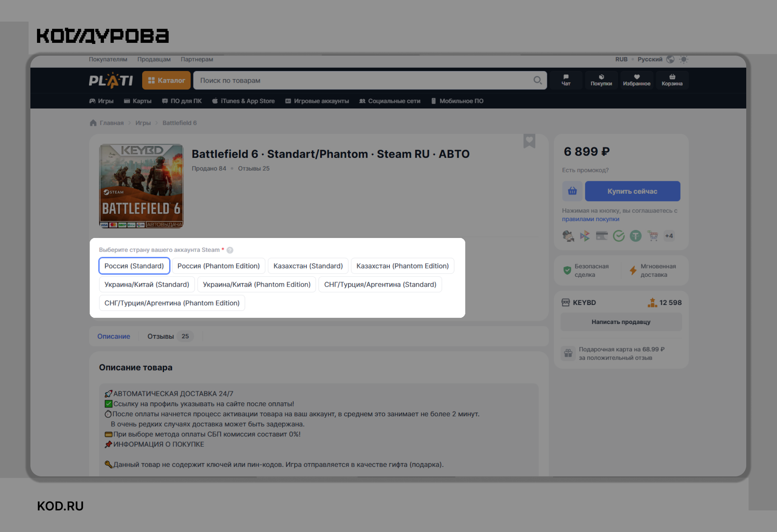Go to Battlefield 6 breadcrumb
Image resolution: width=777 pixels, height=532 pixels.
(180, 123)
